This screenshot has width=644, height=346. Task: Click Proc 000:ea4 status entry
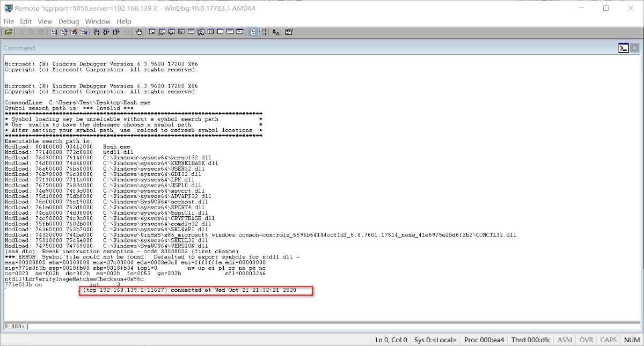(485, 340)
